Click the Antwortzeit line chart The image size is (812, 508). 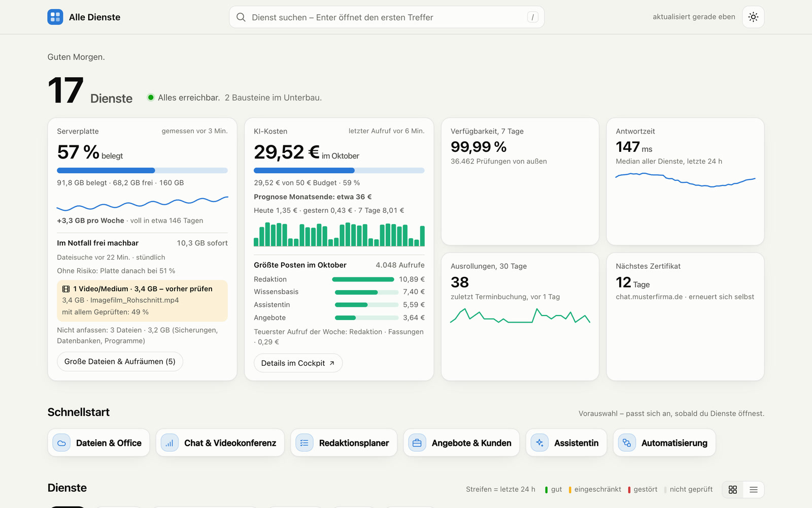click(685, 180)
